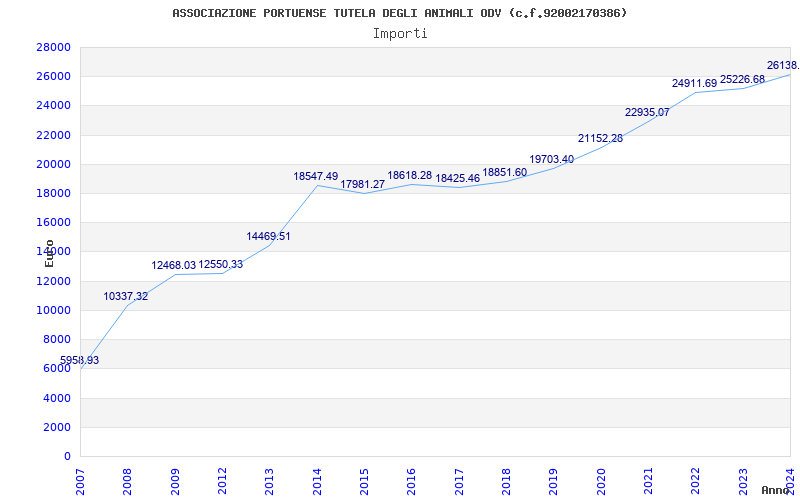Viewport: 800px width, 500px height.
Task: Click the 2023 x-axis year label
Action: point(743,481)
